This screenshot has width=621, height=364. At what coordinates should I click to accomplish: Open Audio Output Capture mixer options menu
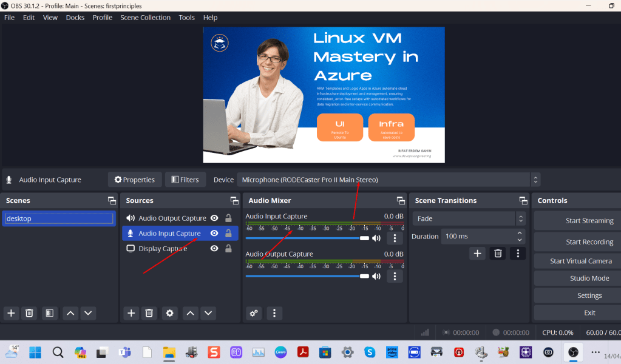pyautogui.click(x=395, y=276)
